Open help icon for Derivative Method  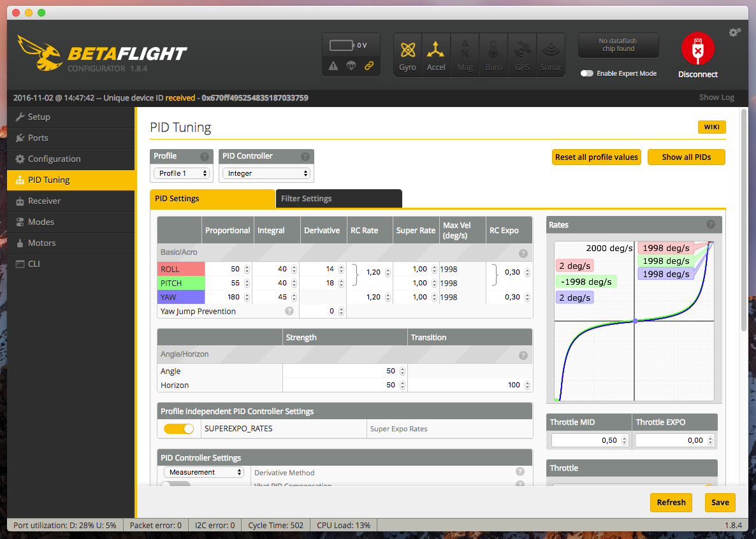pyautogui.click(x=520, y=471)
